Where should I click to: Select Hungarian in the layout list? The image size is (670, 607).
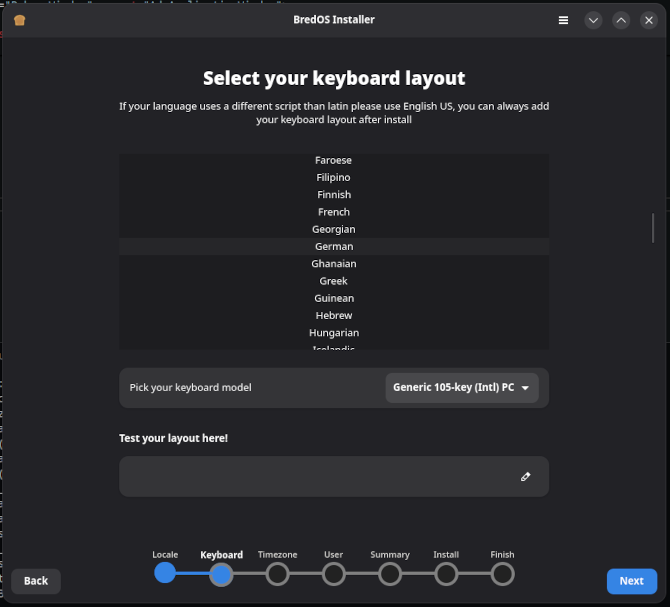pos(334,333)
